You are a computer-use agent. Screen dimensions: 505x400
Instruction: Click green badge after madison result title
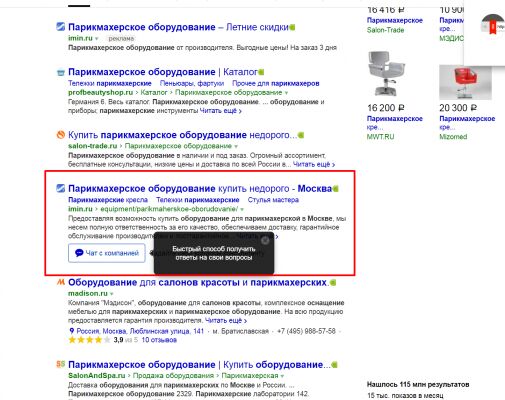coord(333,283)
